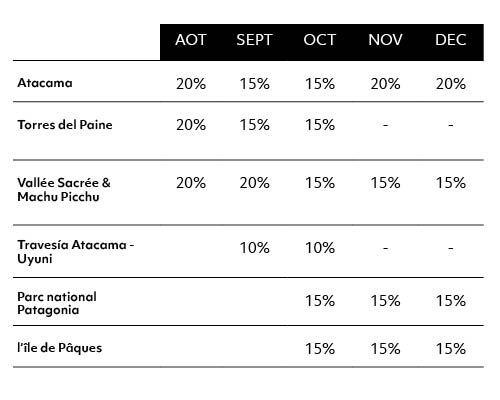Click the Torres del Paine row label

click(x=65, y=125)
